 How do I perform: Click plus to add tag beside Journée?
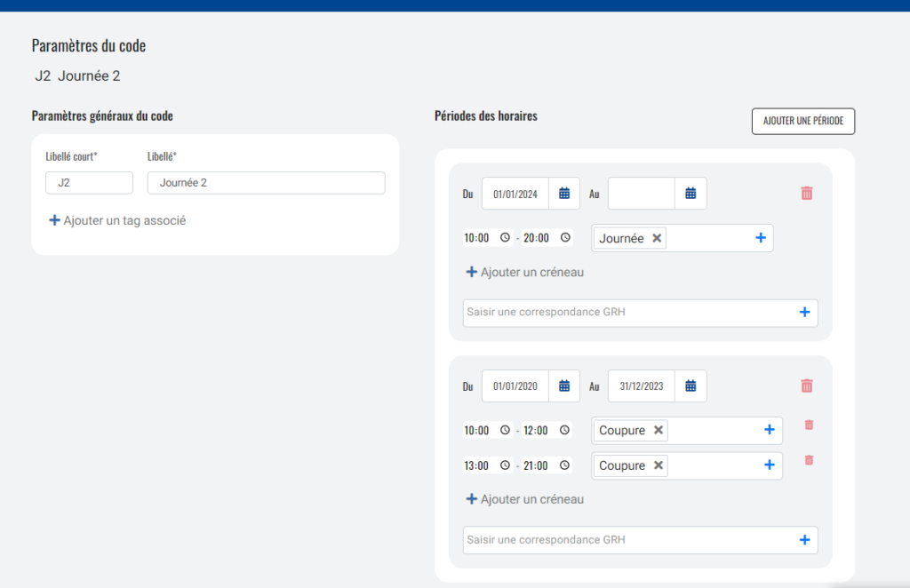pos(761,238)
